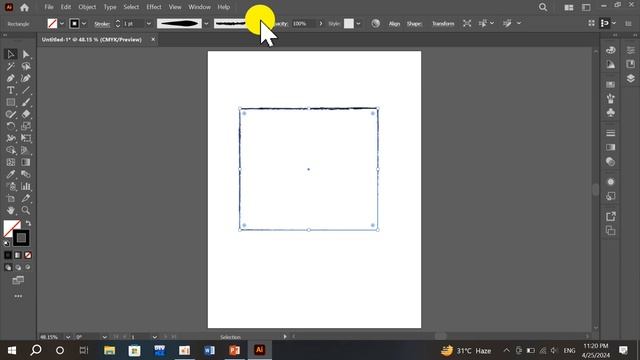This screenshot has width=640, height=360.
Task: Select the Shaper tool
Action: 11,114
